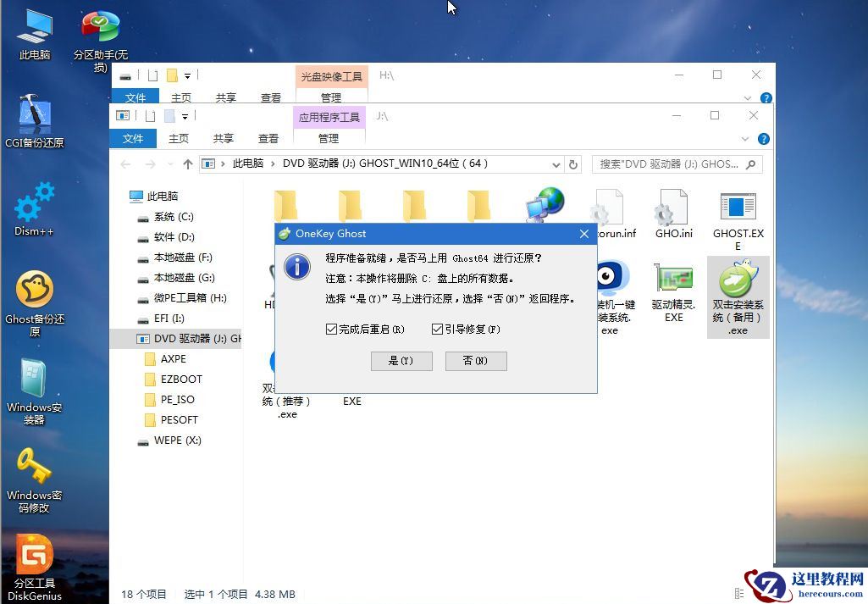Confirm restore with the 是(Y) button

click(401, 360)
